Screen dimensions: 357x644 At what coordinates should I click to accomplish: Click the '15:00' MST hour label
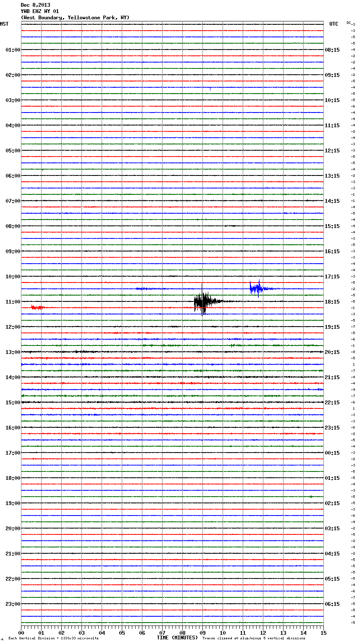click(x=13, y=403)
